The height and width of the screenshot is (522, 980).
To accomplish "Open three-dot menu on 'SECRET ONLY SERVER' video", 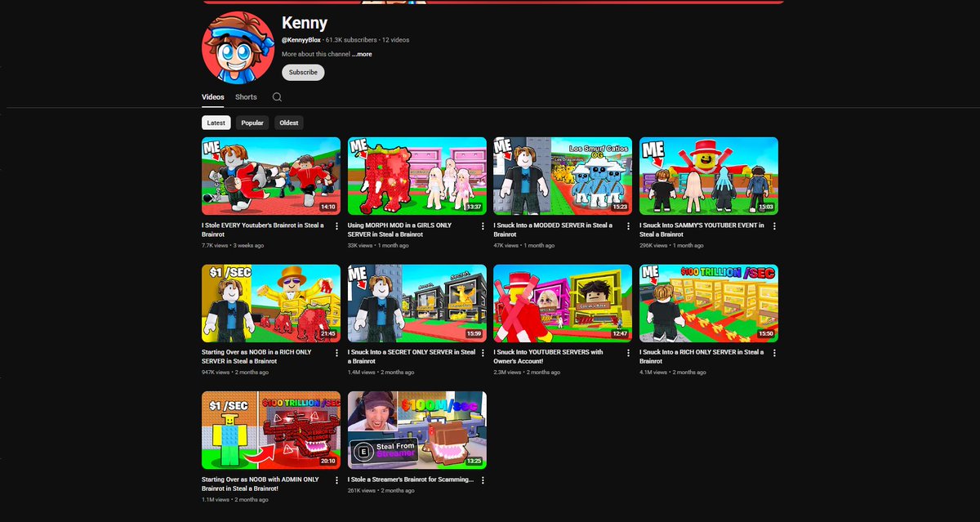I will pos(483,353).
